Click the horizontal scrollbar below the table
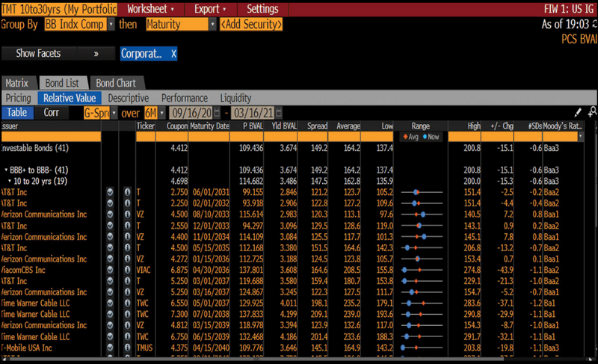Image resolution: width=598 pixels, height=364 pixels. click(x=256, y=359)
